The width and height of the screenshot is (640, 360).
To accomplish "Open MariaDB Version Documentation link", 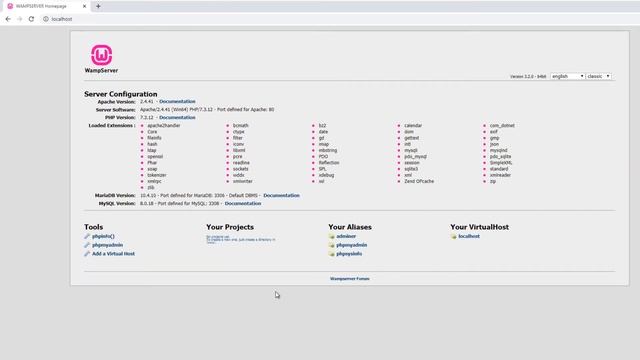I will click(x=281, y=196).
